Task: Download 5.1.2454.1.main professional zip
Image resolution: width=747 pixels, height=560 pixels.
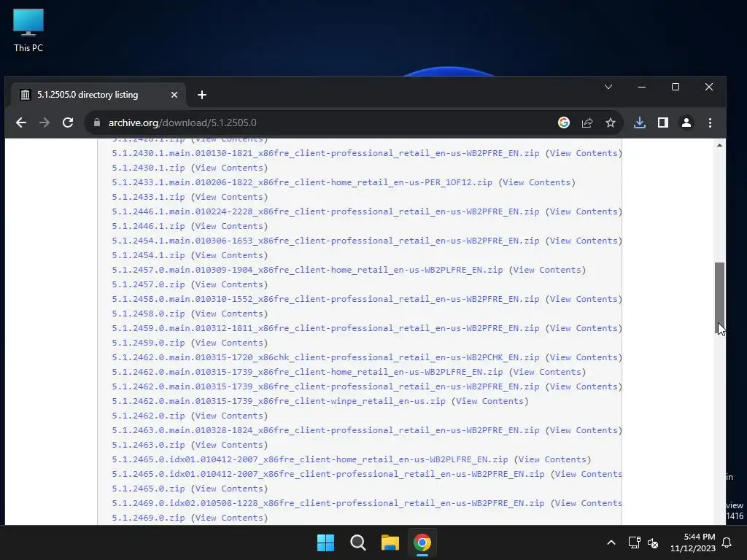Action: coord(325,241)
